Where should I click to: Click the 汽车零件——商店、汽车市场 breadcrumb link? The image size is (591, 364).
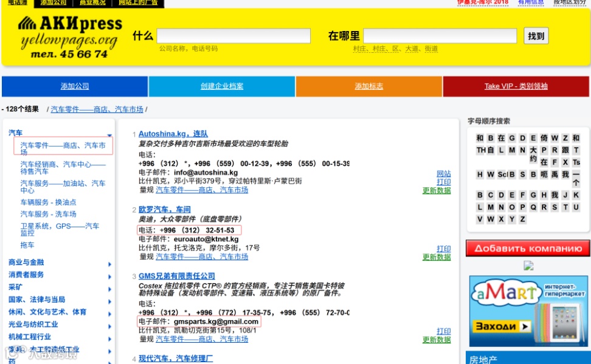tap(97, 109)
